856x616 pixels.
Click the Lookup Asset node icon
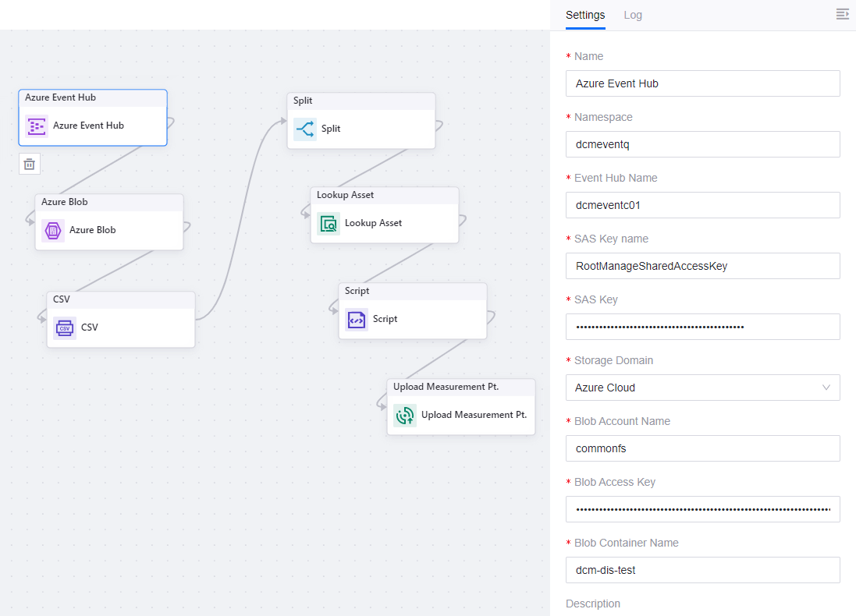[x=329, y=223]
